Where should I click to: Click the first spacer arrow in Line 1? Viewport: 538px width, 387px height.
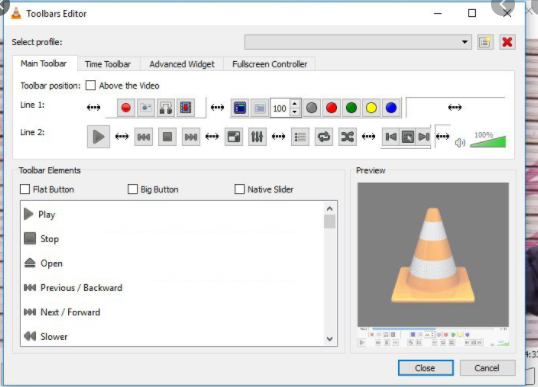coord(93,108)
